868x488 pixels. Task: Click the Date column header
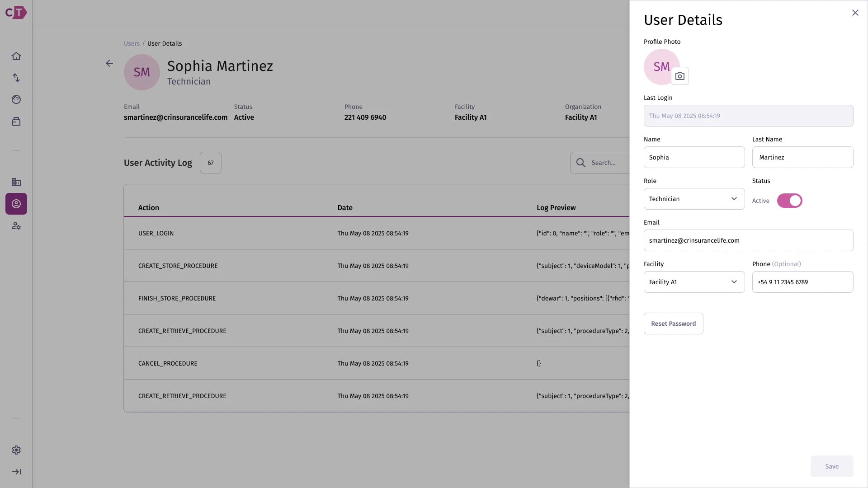(x=345, y=208)
